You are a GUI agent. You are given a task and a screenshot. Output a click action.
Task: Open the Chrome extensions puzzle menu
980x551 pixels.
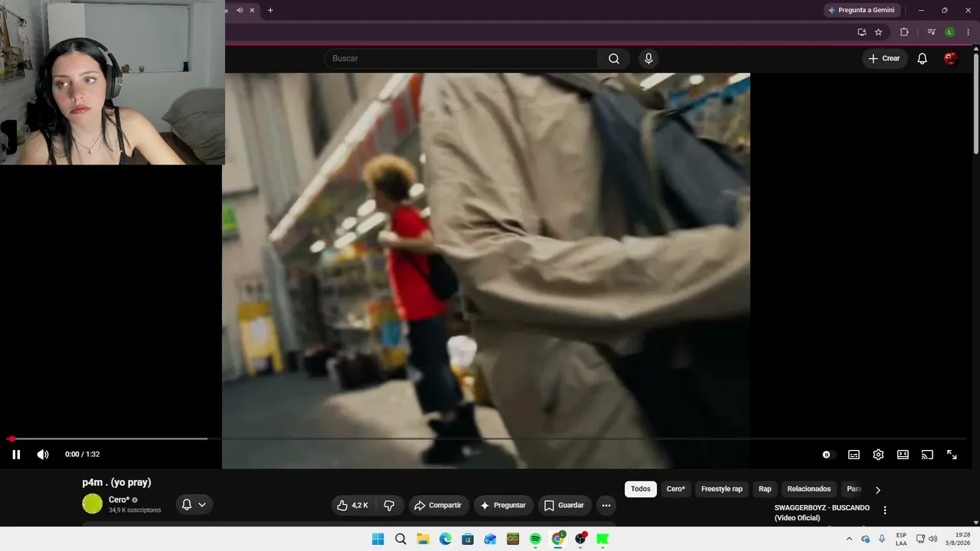(904, 32)
